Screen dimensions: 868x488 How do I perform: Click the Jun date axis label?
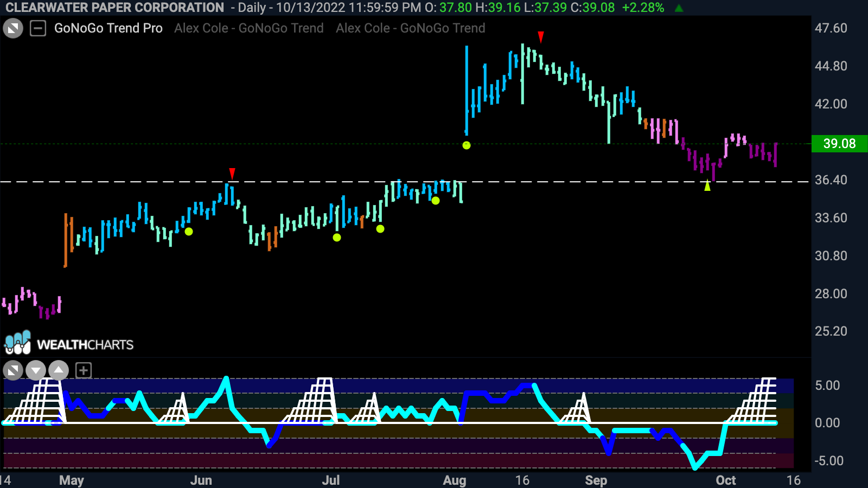coord(201,480)
